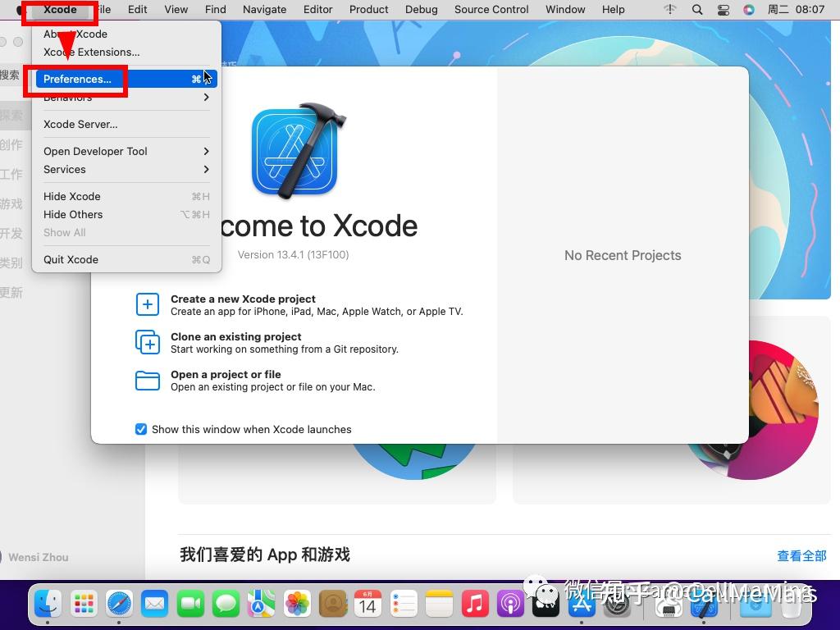
Task: Click 'Open a project or file' title
Action: (226, 374)
